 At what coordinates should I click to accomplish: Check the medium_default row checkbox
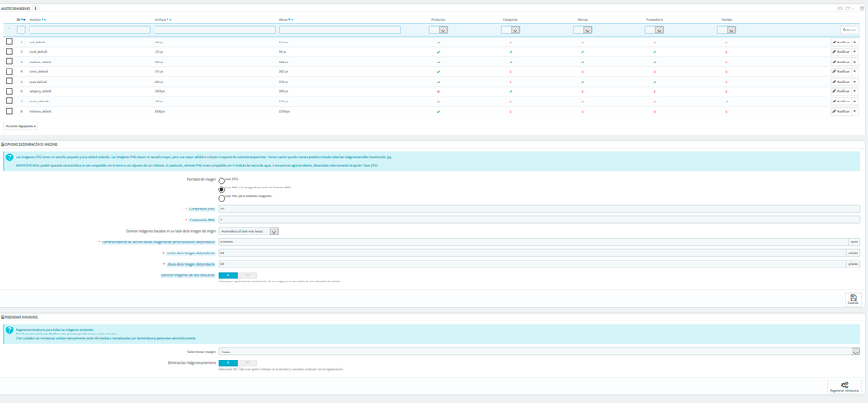pyautogui.click(x=10, y=62)
